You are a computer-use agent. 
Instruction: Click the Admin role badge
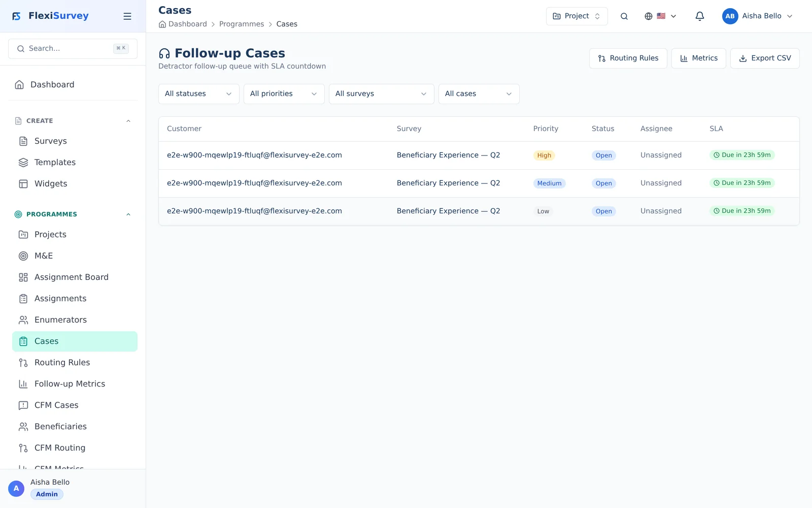[47, 494]
